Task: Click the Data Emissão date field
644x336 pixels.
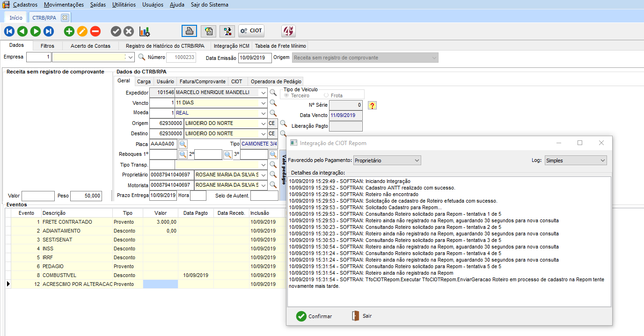Action: (x=255, y=58)
